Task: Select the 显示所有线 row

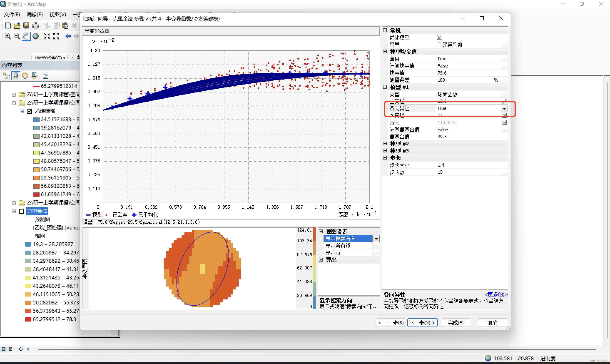Action: [348, 246]
